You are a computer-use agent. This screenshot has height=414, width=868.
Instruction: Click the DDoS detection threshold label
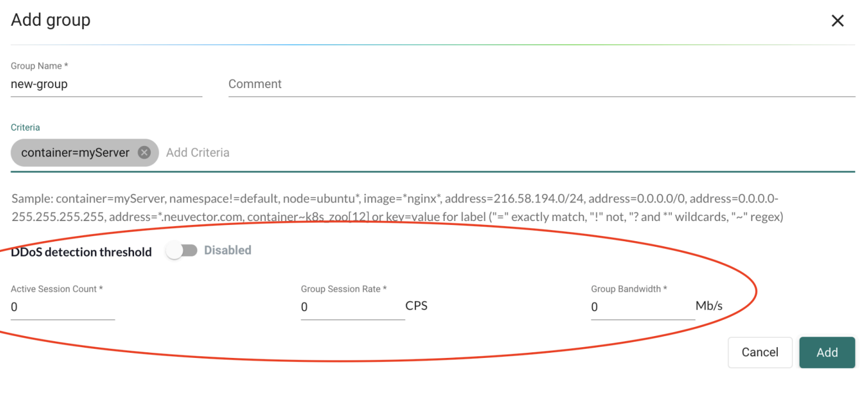81,252
